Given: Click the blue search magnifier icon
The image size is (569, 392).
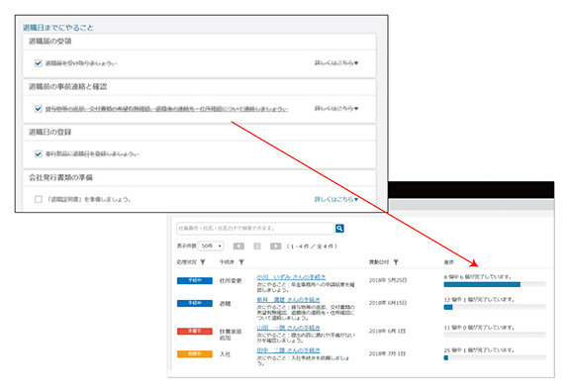Looking at the screenshot, I should 339,229.
